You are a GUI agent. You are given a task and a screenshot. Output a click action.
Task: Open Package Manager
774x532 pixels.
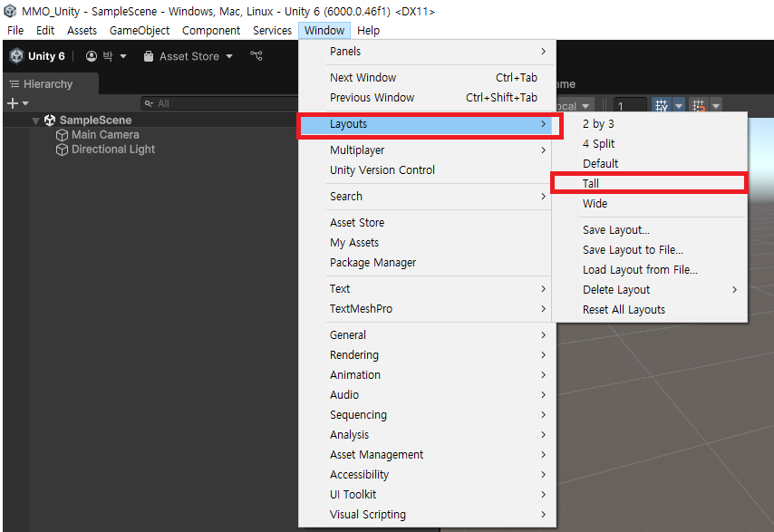[x=428, y=263]
